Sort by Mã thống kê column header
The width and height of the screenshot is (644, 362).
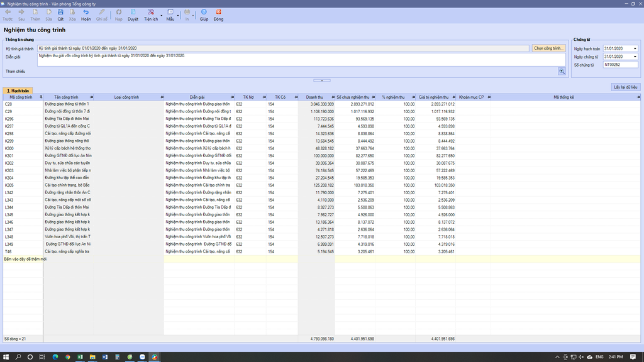pyautogui.click(x=563, y=97)
